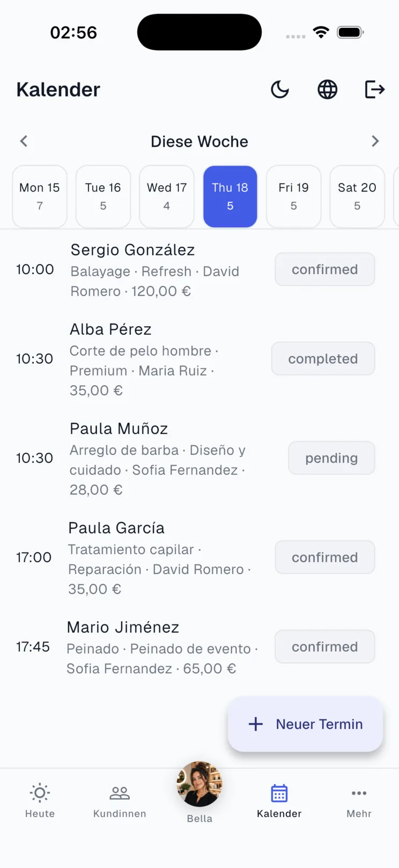Select the Mon 15 day chip

coord(40,196)
